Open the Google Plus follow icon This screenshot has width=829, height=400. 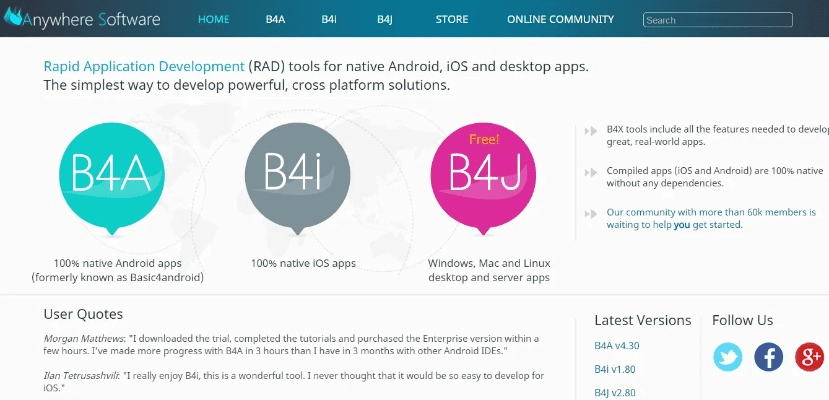tap(808, 356)
